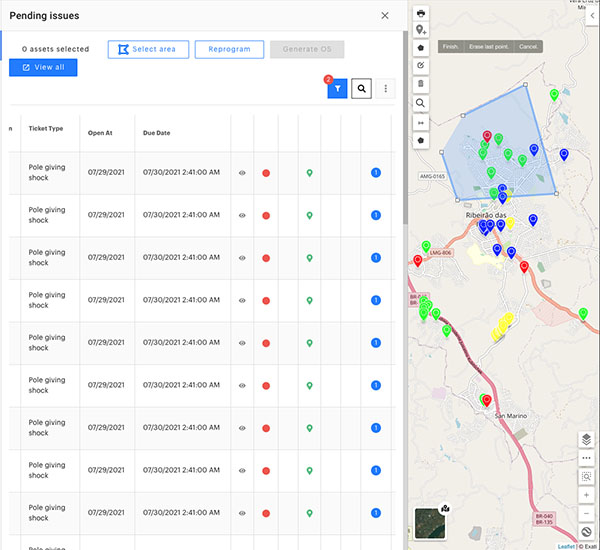Viewport: 600px width, 550px height.
Task: Sort by the Due Date column header
Action: (x=157, y=133)
